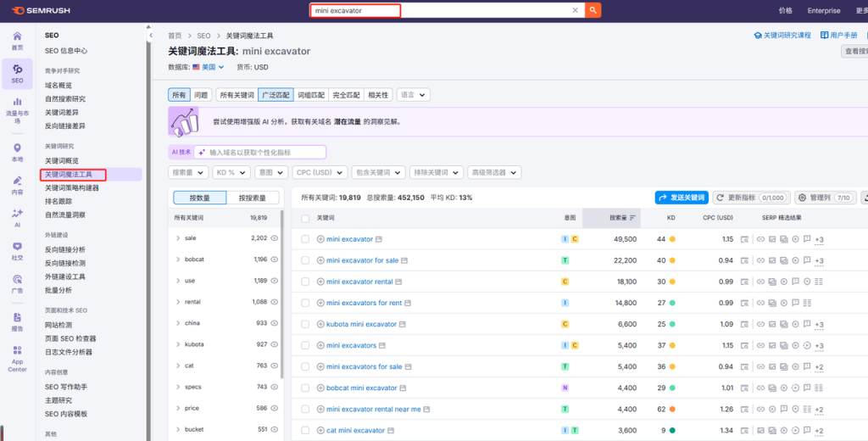Open App Center in the sidebar
This screenshot has height=441, width=868.
pyautogui.click(x=17, y=357)
